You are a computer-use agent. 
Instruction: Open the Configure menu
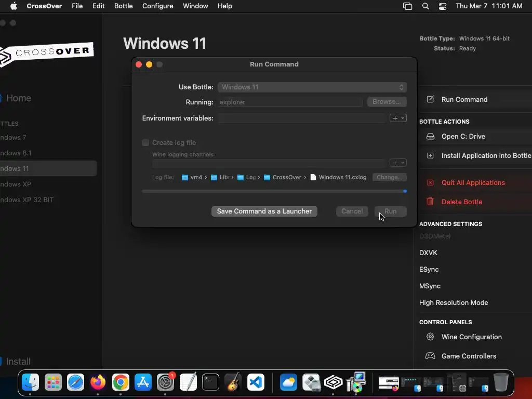(158, 6)
